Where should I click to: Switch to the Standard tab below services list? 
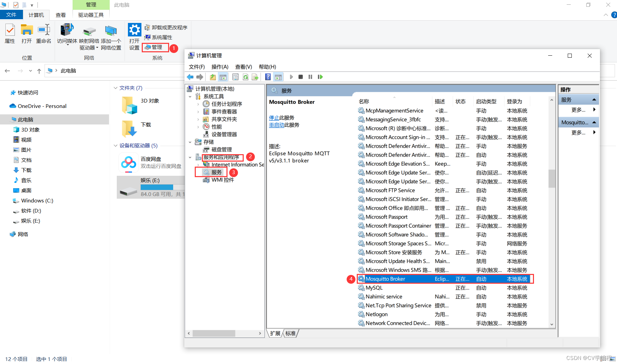(290, 333)
